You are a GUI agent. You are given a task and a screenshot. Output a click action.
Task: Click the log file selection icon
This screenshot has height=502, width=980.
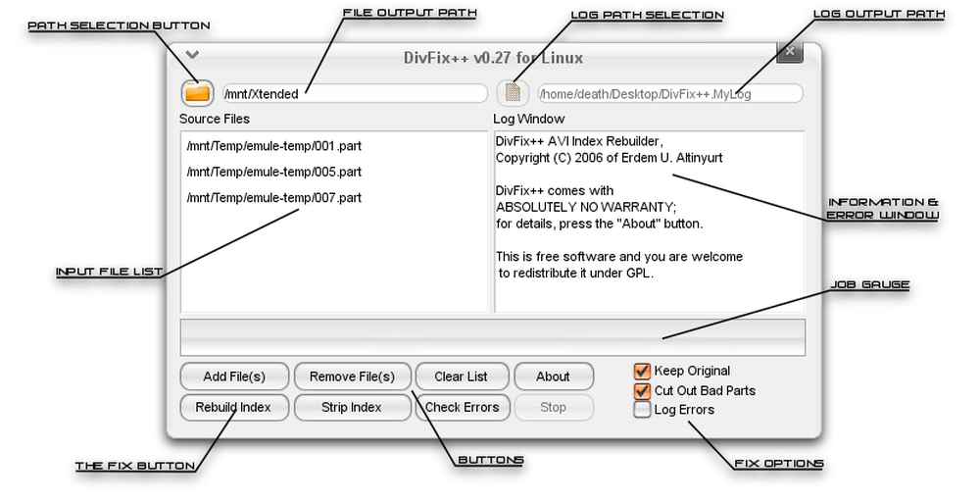[513, 93]
